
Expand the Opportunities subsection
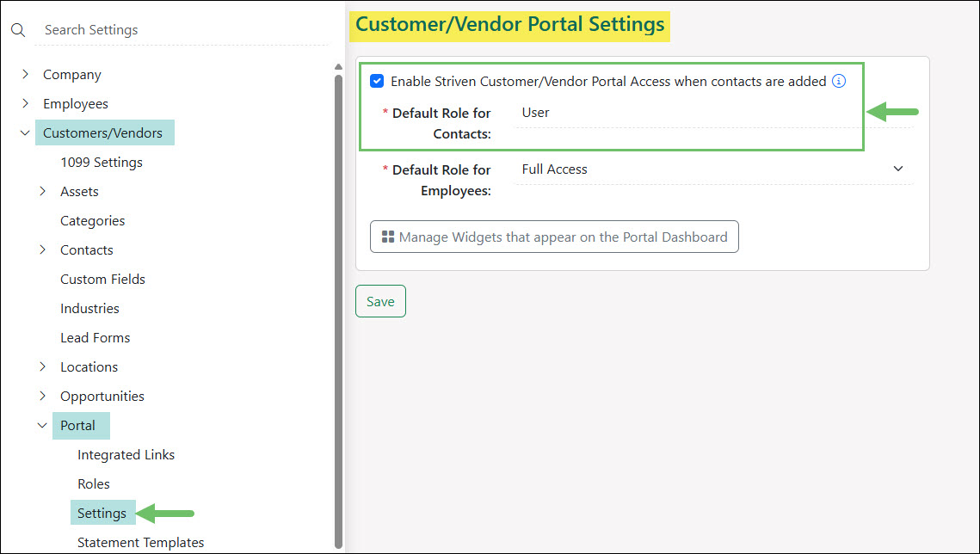(43, 397)
